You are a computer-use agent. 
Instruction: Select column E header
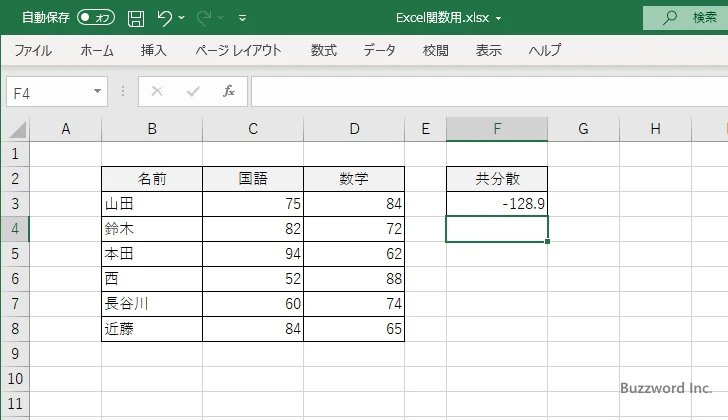[425, 129]
